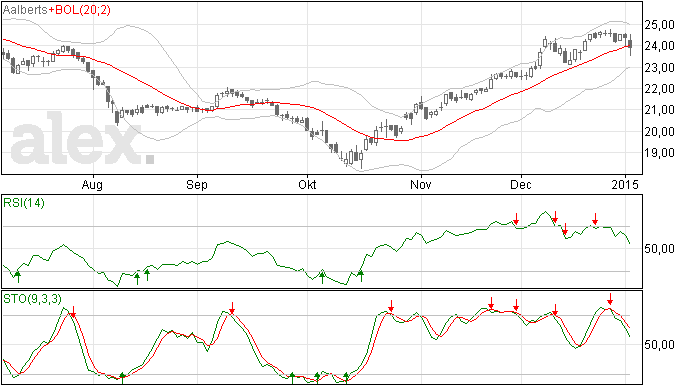690x387 pixels.
Task: Select the 50,00 level of the RSI panel
Action: pyautogui.click(x=659, y=249)
